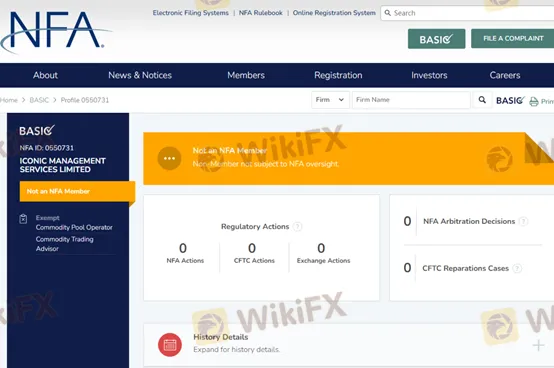Open the NFA Rulebook link
This screenshot has height=368, width=554.
pos(261,13)
